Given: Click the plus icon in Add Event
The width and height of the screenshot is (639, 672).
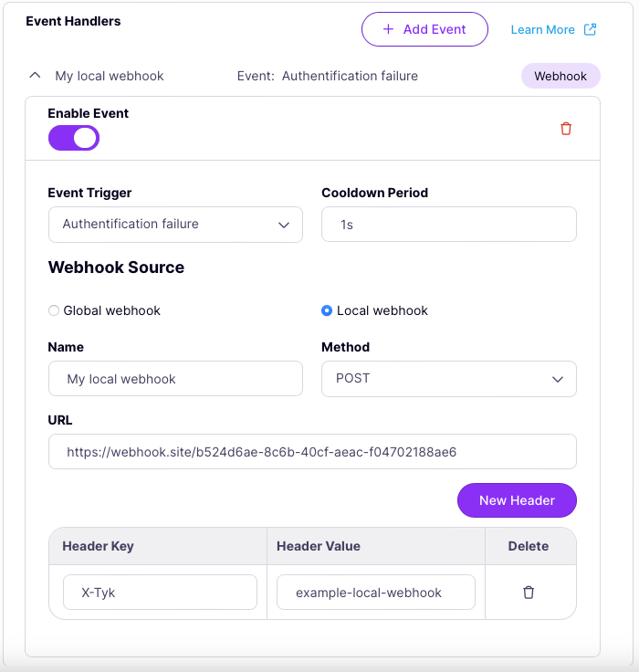Looking at the screenshot, I should click(388, 29).
